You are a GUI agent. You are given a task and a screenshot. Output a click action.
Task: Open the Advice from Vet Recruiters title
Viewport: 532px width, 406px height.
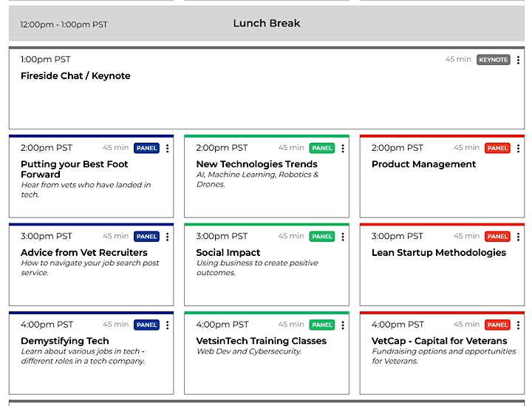click(x=84, y=253)
